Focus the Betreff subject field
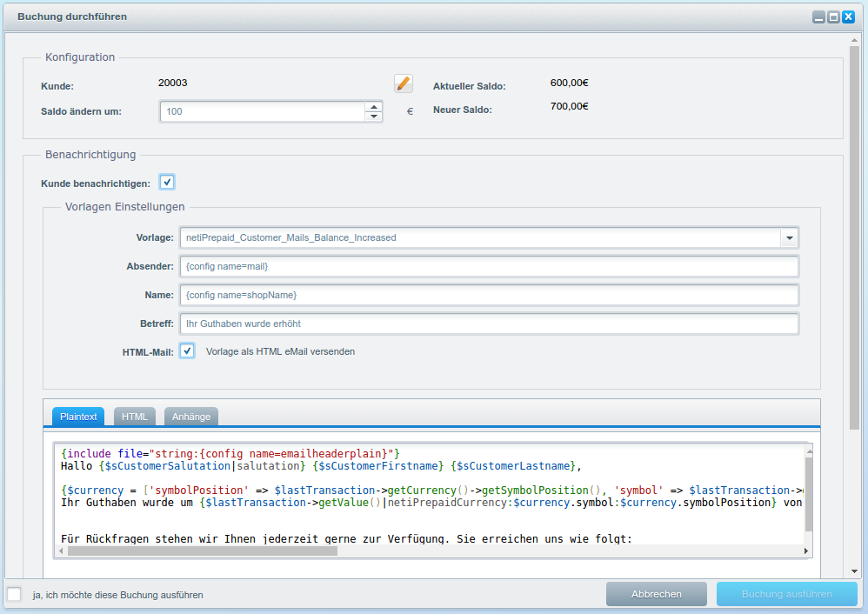868x614 pixels. coord(488,324)
